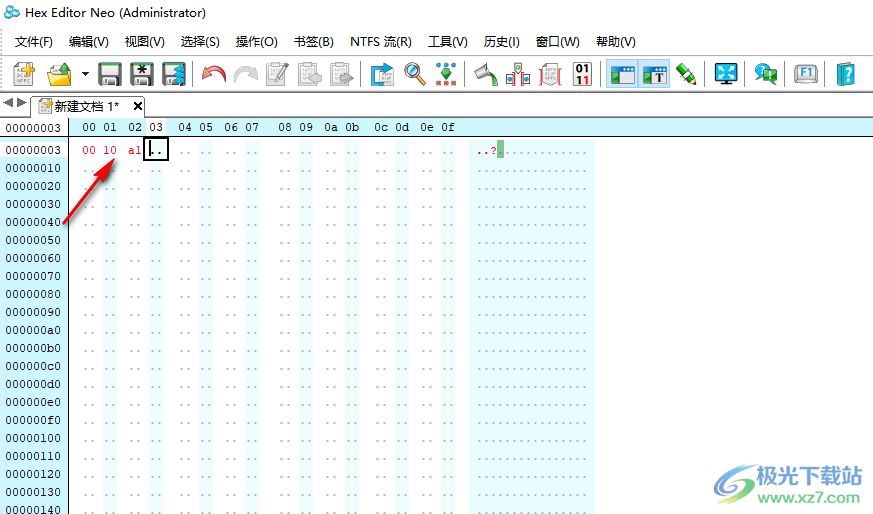Open the 文件(F) menu
873x514 pixels.
(x=33, y=42)
